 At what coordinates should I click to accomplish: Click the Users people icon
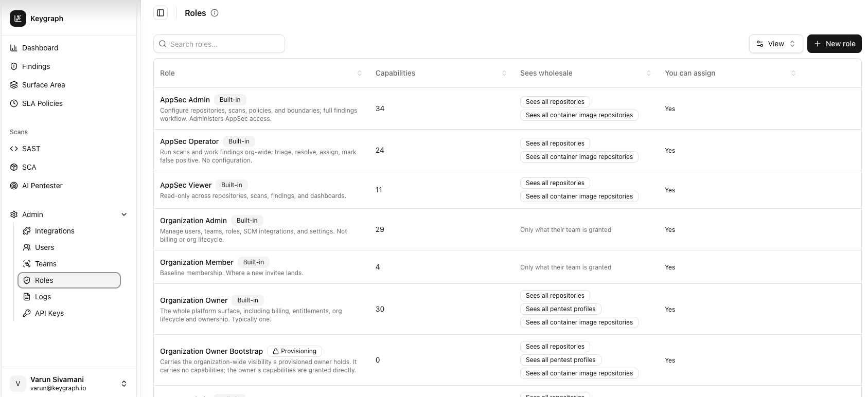pyautogui.click(x=27, y=247)
